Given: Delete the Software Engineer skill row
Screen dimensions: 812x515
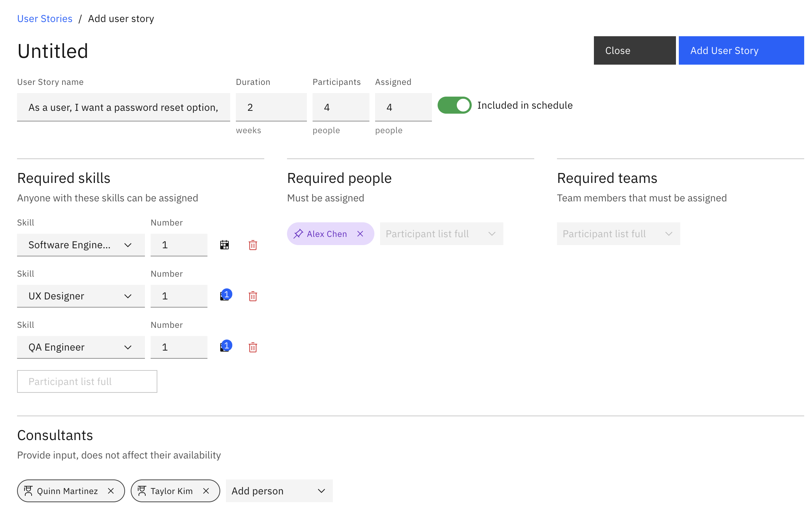Looking at the screenshot, I should click(x=253, y=245).
